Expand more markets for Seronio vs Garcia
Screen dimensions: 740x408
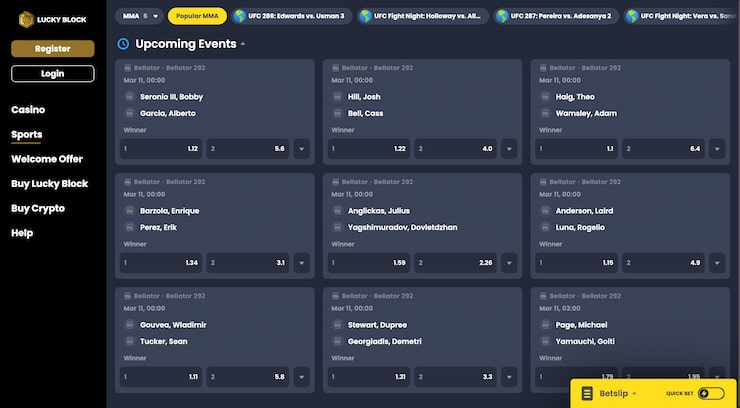302,149
